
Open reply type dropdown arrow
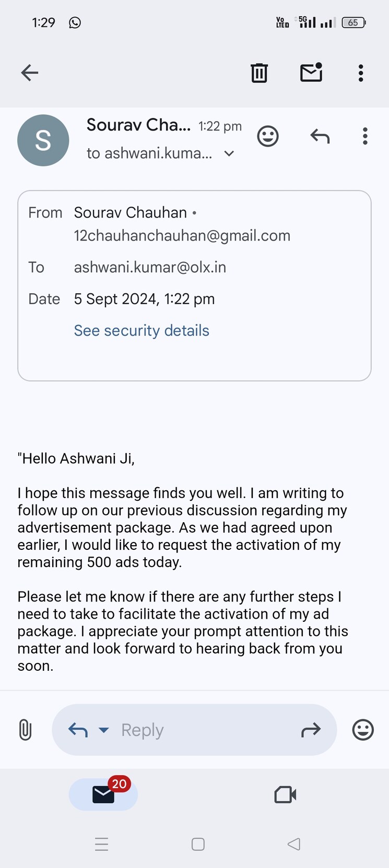point(104,730)
